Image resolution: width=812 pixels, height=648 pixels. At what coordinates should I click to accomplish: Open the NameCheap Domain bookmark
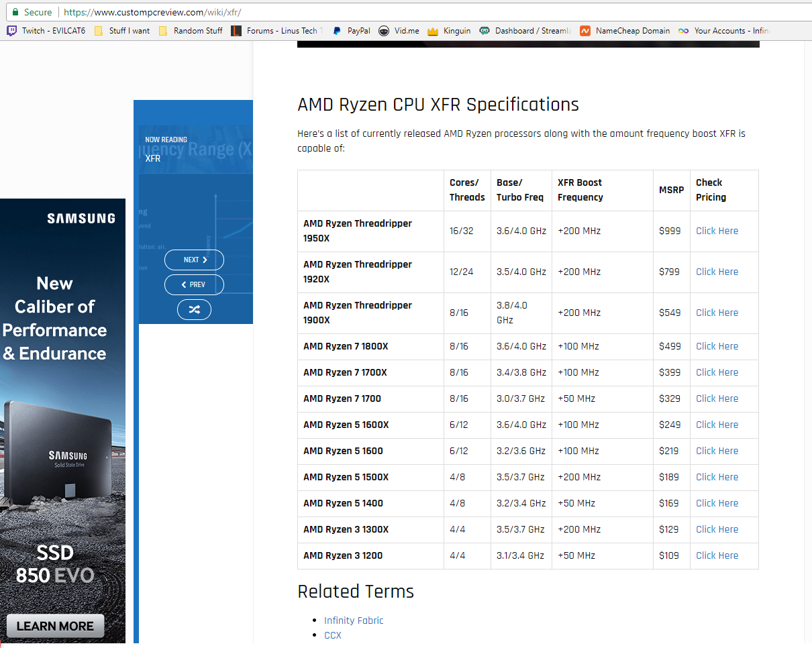click(x=625, y=30)
